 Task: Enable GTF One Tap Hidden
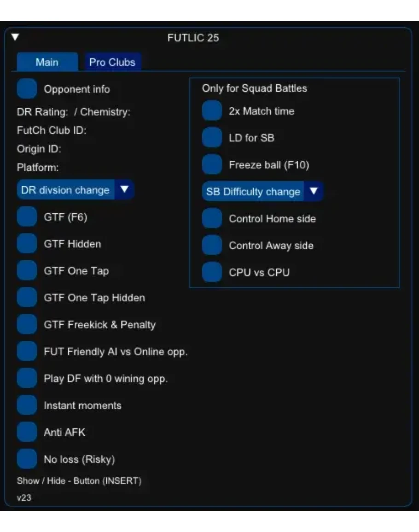27,298
